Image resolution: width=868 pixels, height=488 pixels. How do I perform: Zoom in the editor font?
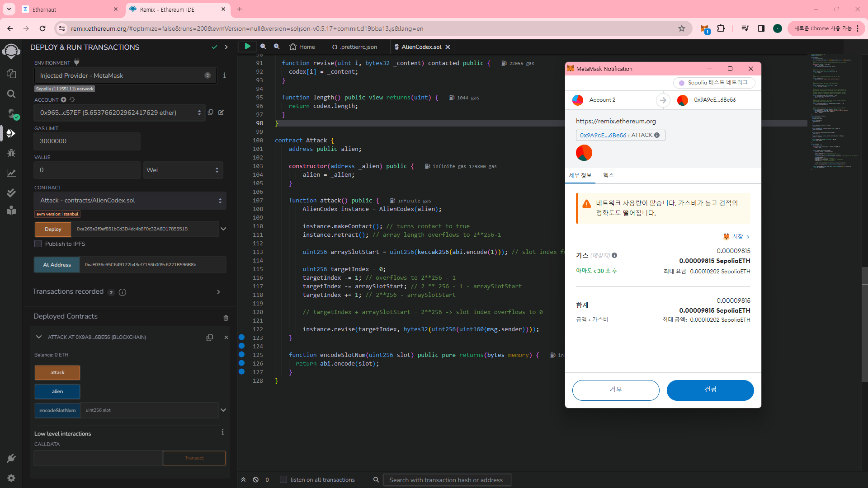pos(277,47)
